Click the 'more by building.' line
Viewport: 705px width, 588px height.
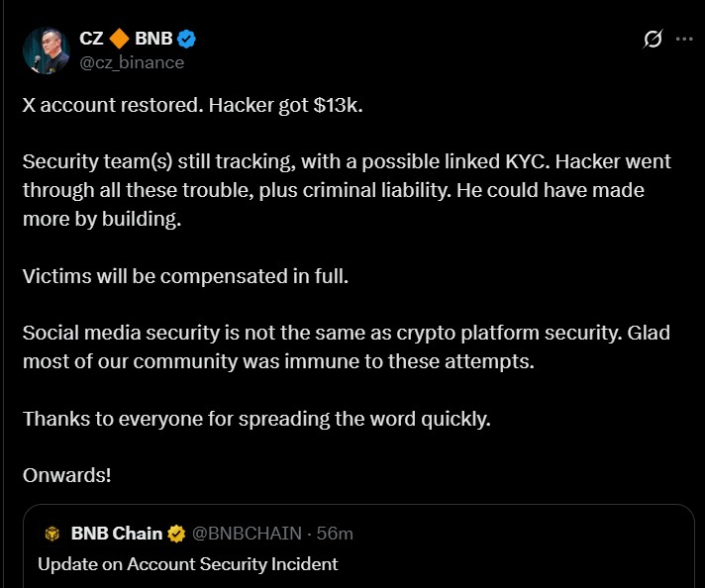pyautogui.click(x=102, y=219)
